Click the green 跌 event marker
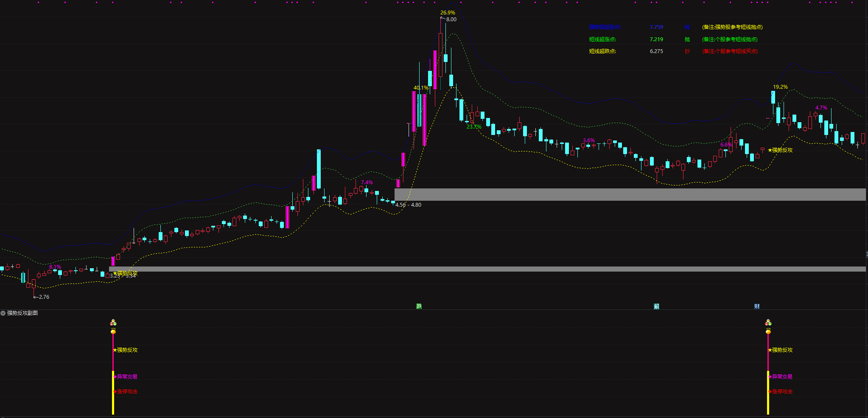The image size is (868, 418). (x=419, y=306)
